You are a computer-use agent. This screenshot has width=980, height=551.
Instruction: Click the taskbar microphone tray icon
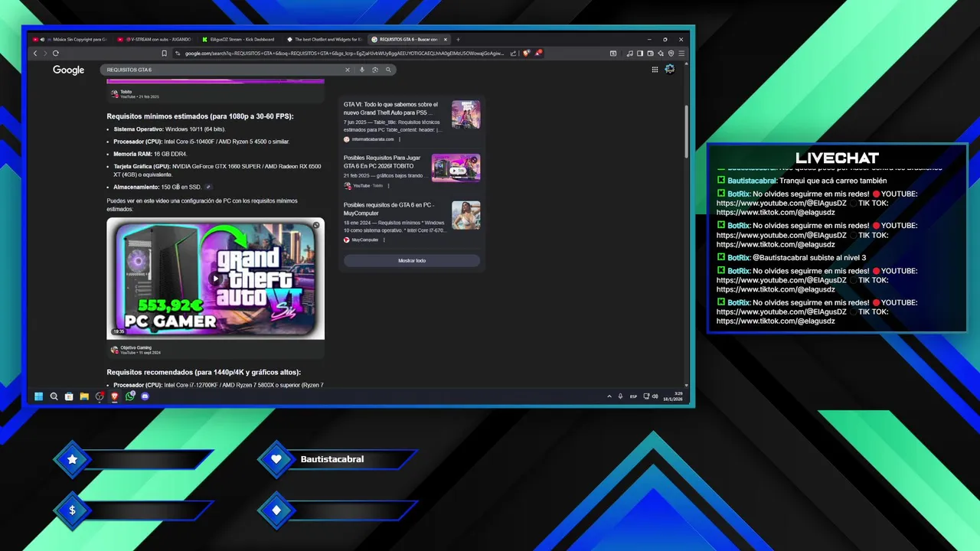click(621, 396)
